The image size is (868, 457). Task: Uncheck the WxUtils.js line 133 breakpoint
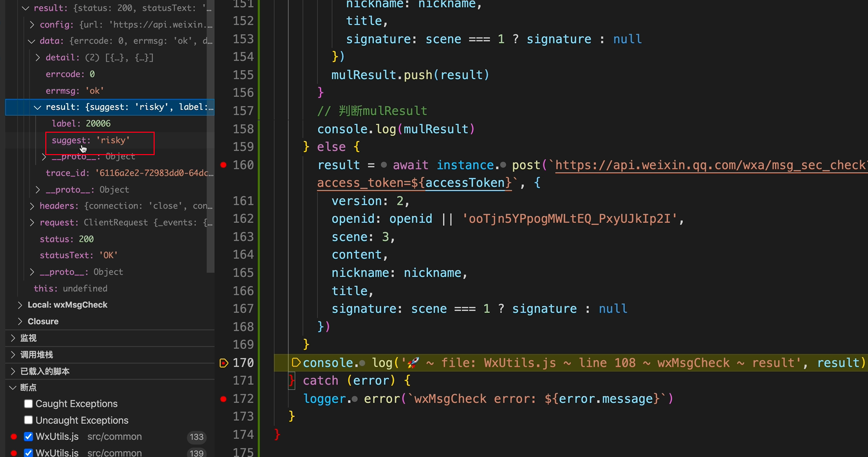pos(29,437)
